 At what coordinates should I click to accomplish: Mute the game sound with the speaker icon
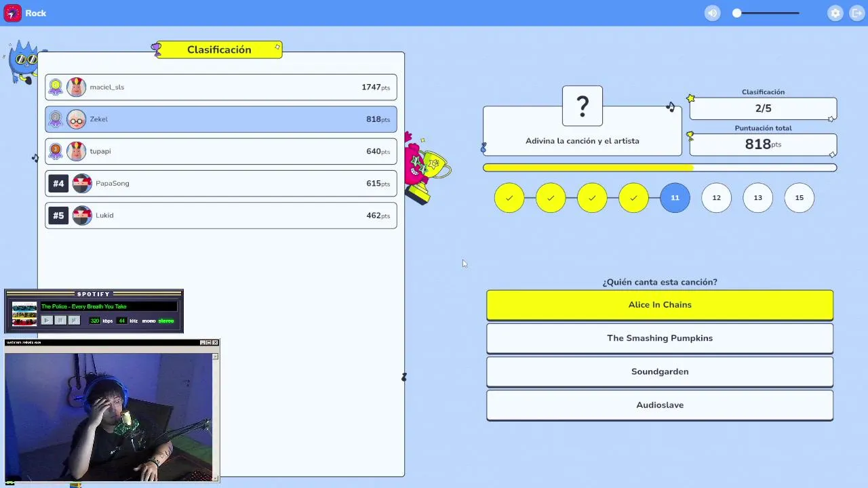click(712, 13)
